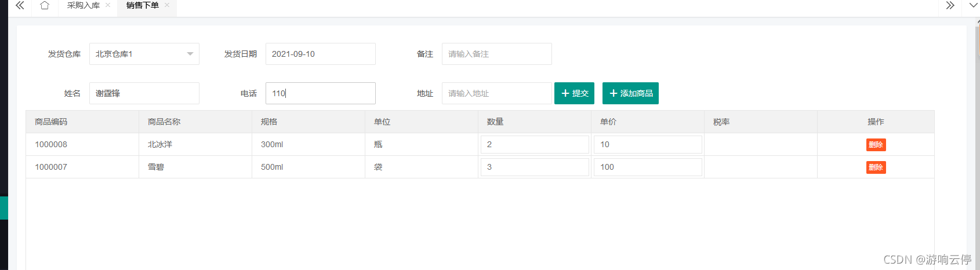Switch to the 采购入库 tab
Image resolution: width=980 pixels, height=270 pixels.
pos(84,5)
